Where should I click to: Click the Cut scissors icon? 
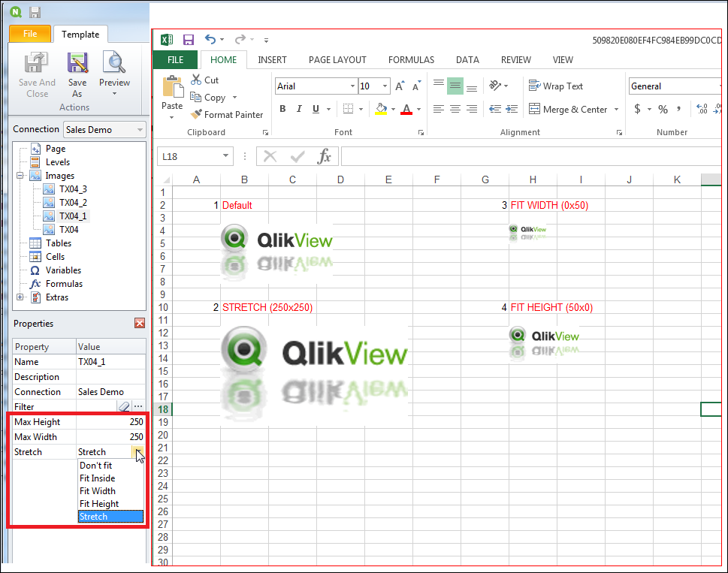coord(196,80)
